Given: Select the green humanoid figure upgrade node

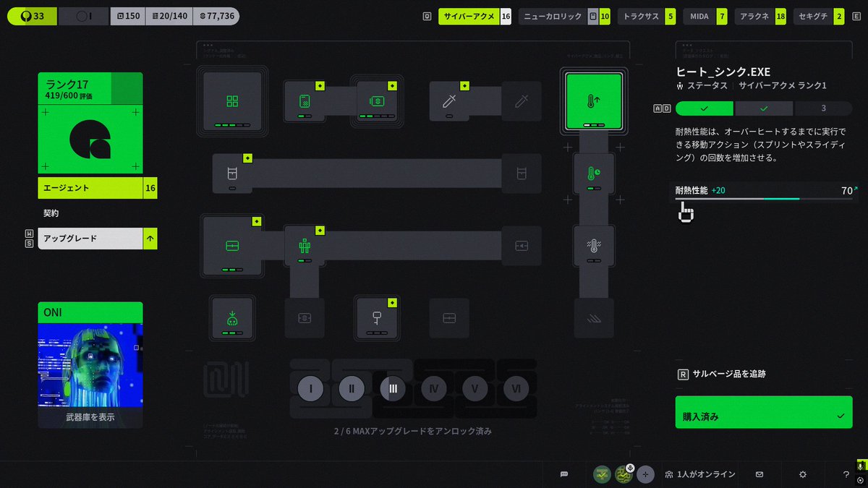Looking at the screenshot, I should tap(305, 246).
